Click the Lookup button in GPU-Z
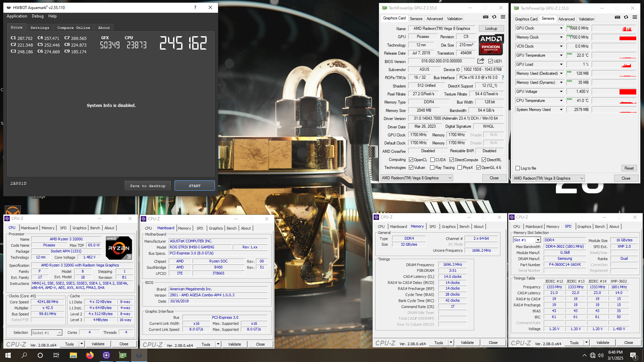Viewport: 644px width, 362px height. 491,28
